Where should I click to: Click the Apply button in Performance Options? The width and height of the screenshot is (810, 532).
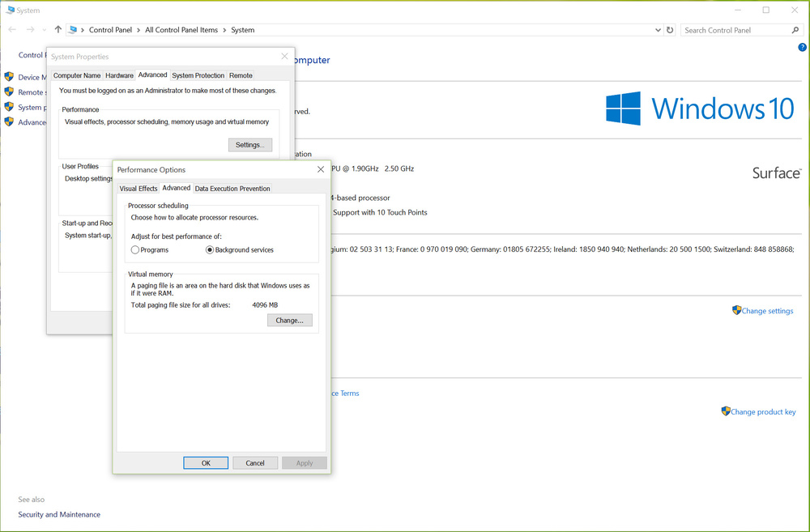[305, 463]
